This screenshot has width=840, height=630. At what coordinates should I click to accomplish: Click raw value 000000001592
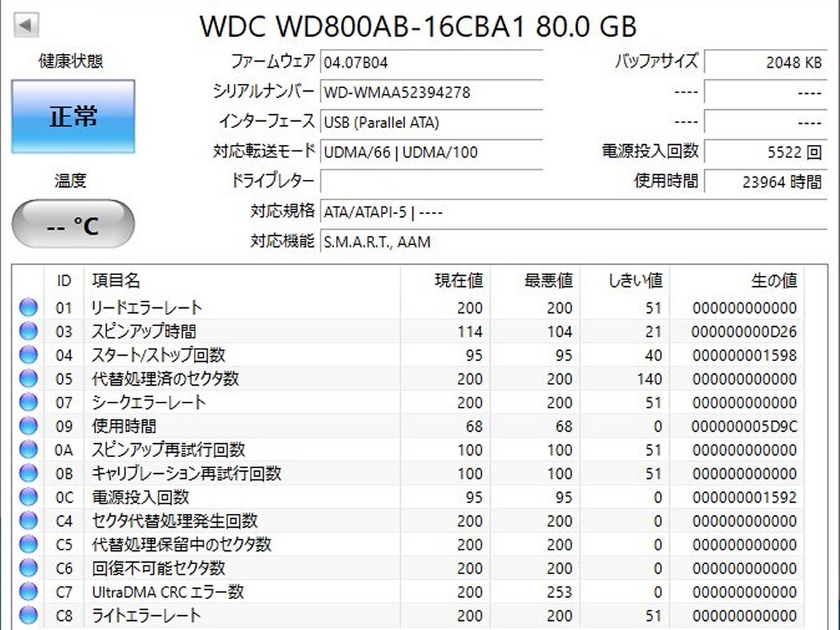tap(745, 498)
